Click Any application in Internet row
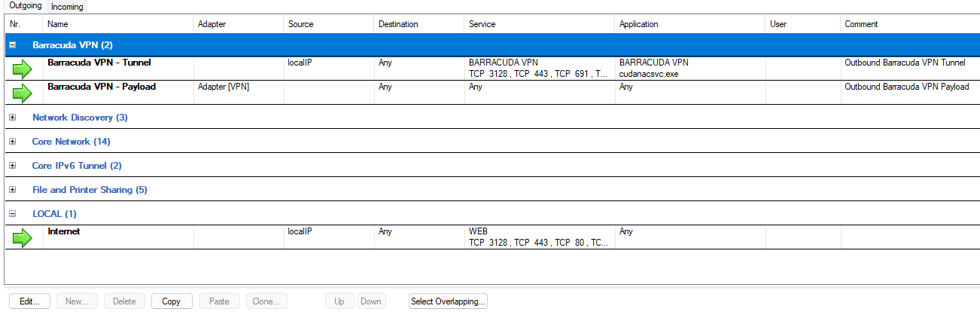This screenshot has width=980, height=312. tap(626, 231)
